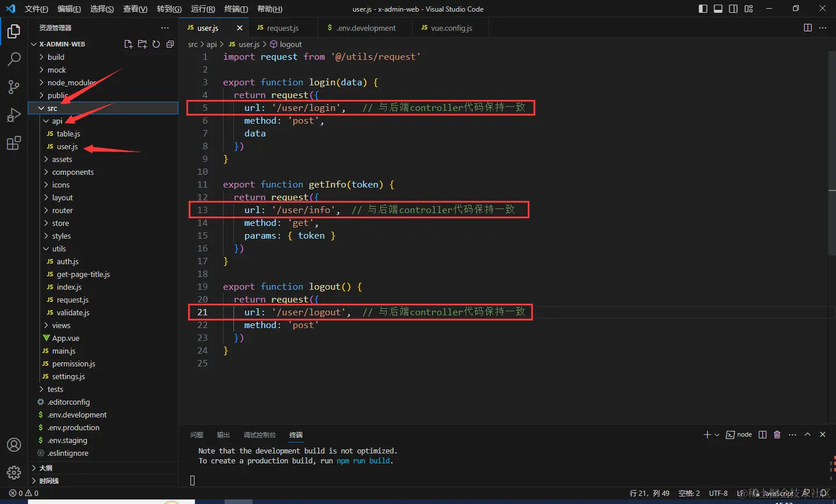The height and width of the screenshot is (504, 836).
Task: Split the editor to the right
Action: coord(808,28)
